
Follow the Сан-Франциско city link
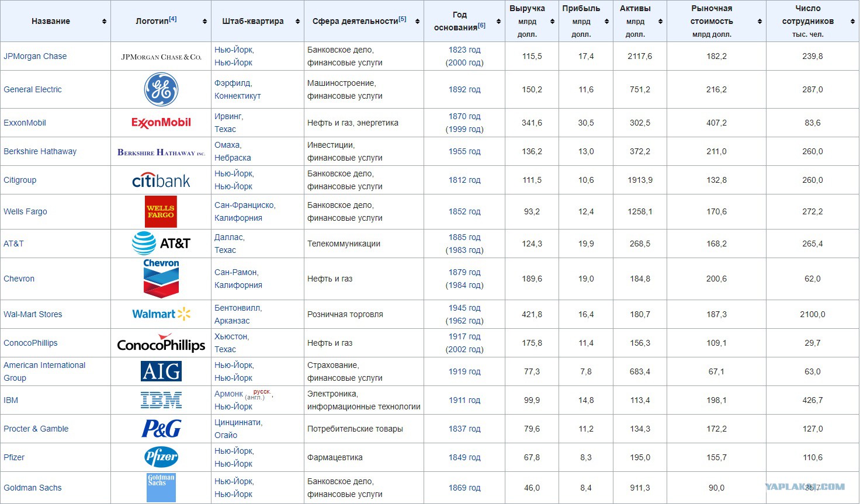[x=245, y=205]
